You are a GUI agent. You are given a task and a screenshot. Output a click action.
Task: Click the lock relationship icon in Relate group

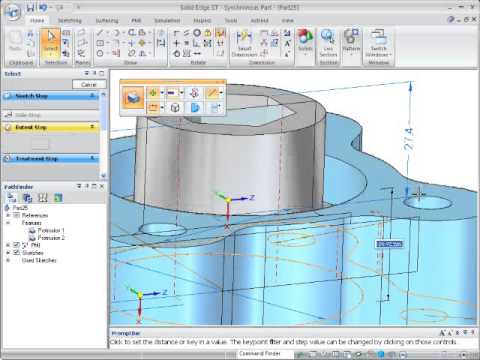click(207, 33)
